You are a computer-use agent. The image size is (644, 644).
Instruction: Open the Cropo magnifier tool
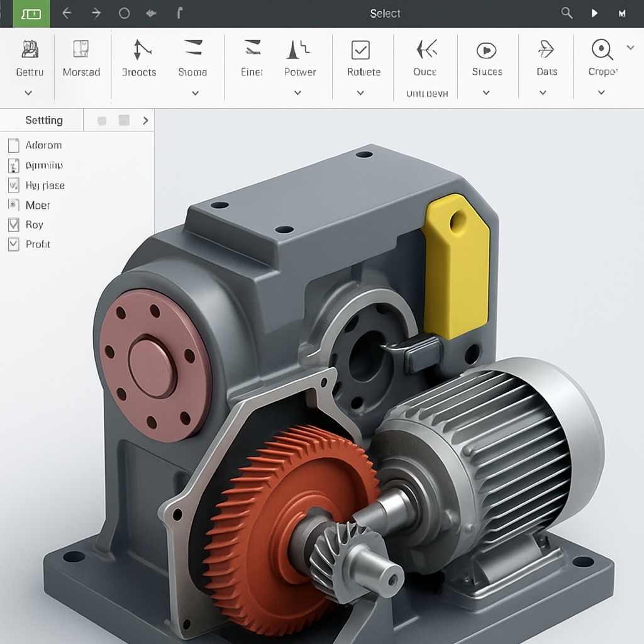click(602, 50)
